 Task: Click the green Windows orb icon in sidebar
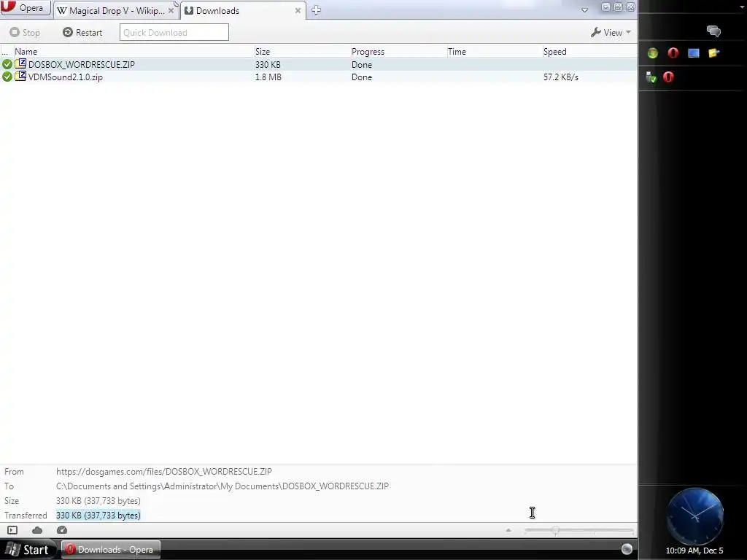[x=653, y=53]
